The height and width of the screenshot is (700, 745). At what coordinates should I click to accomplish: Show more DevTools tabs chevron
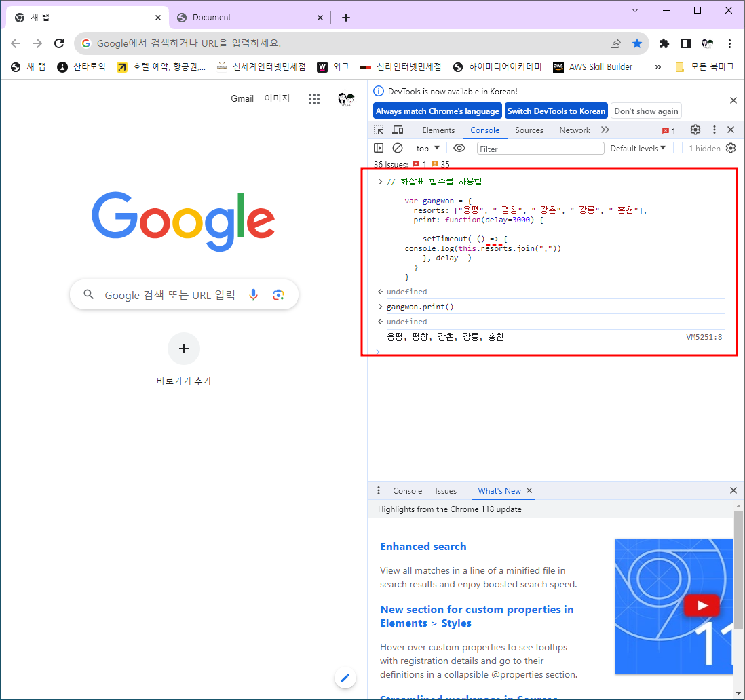[605, 130]
